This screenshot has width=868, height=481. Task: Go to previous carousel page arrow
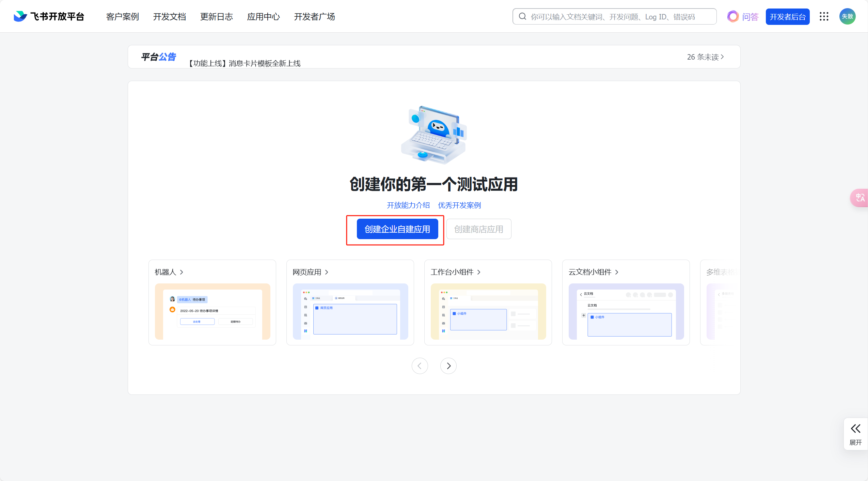point(420,366)
